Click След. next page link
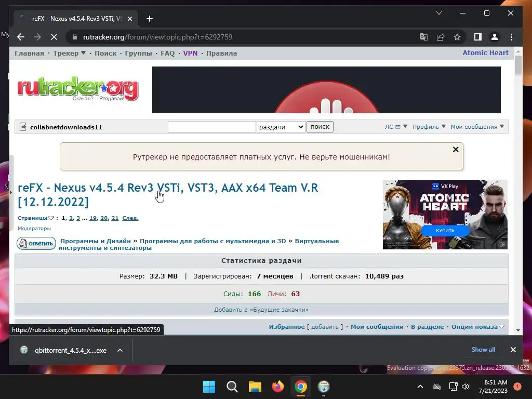The height and width of the screenshot is (399, 532). coord(130,218)
